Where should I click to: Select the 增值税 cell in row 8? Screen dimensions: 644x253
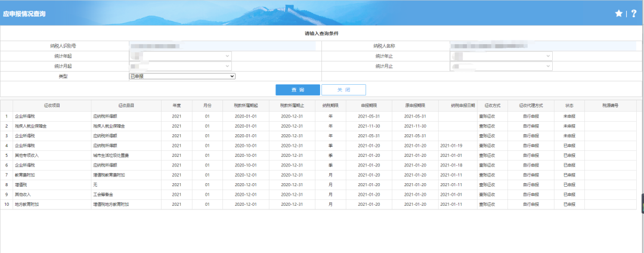52,185
